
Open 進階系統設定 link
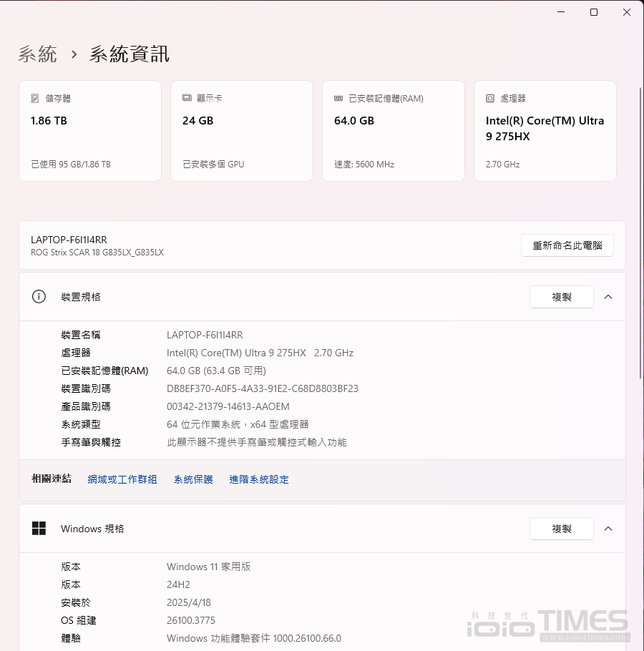coord(259,479)
